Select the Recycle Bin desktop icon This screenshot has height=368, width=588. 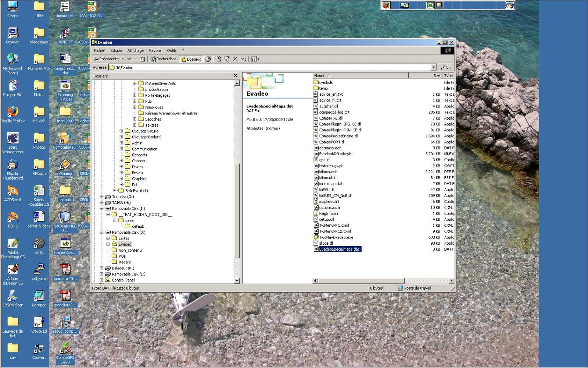point(13,88)
